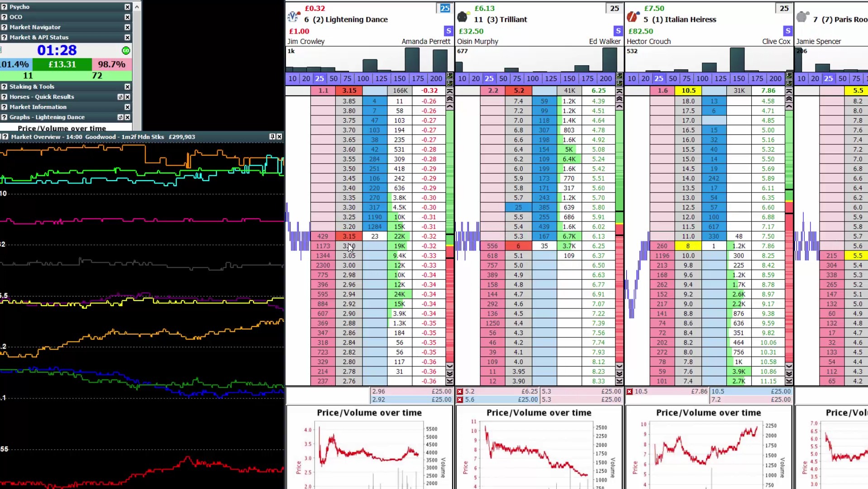Expand the OCO panel header
The width and height of the screenshot is (868, 489).
(x=66, y=17)
